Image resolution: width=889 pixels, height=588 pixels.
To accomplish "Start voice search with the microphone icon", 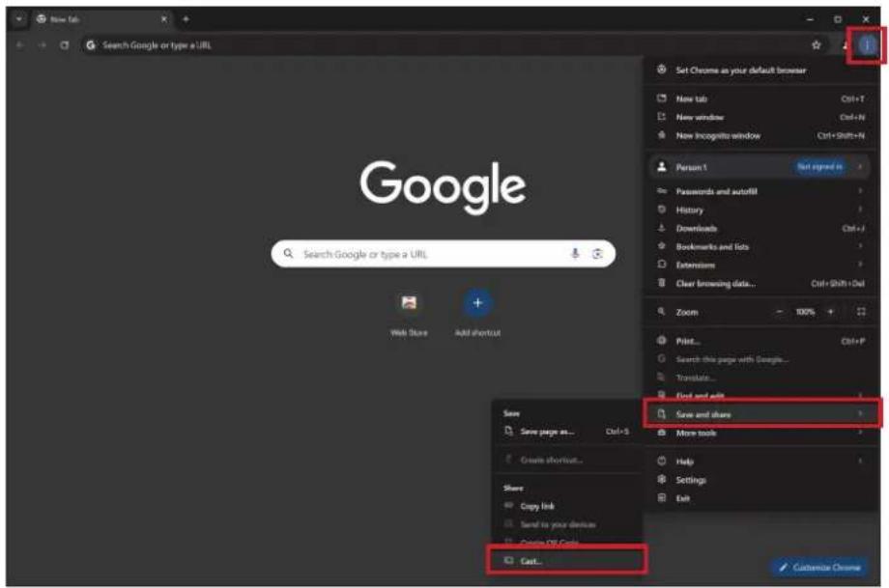I will [575, 254].
